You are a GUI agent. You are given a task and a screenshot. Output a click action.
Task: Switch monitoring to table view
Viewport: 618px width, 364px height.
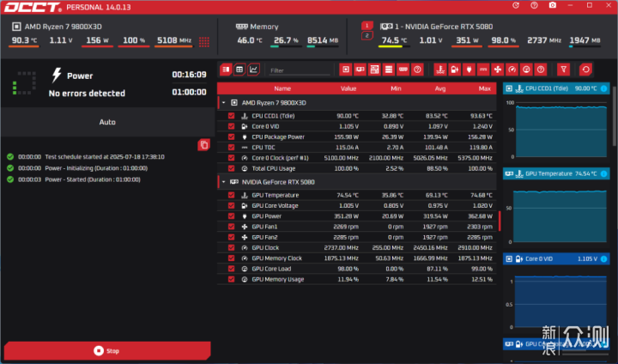point(239,70)
